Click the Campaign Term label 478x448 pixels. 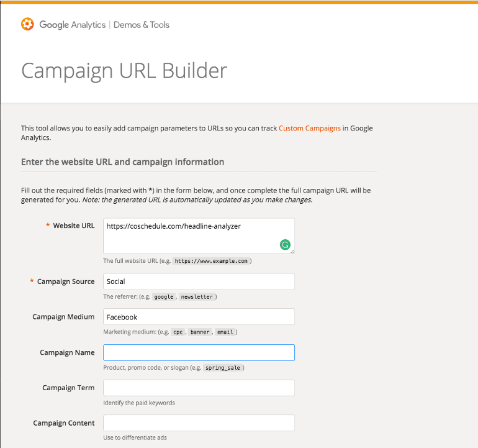pos(68,388)
